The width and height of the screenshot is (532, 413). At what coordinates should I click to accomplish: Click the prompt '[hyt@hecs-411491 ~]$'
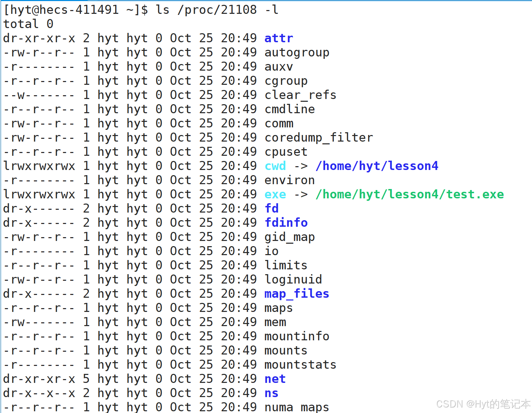75,10
